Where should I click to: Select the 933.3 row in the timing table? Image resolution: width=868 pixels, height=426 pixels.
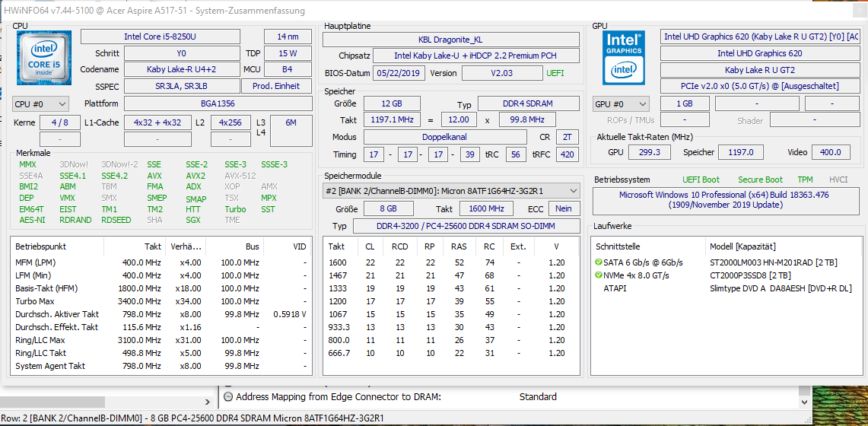(x=451, y=327)
